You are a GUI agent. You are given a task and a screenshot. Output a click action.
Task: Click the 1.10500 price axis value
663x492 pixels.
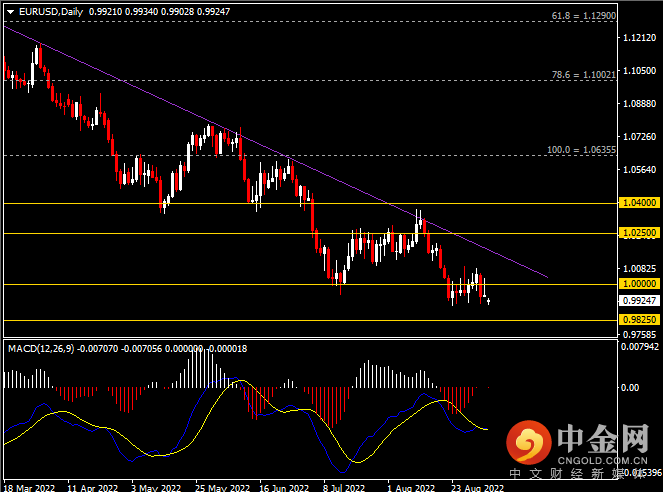(x=640, y=71)
